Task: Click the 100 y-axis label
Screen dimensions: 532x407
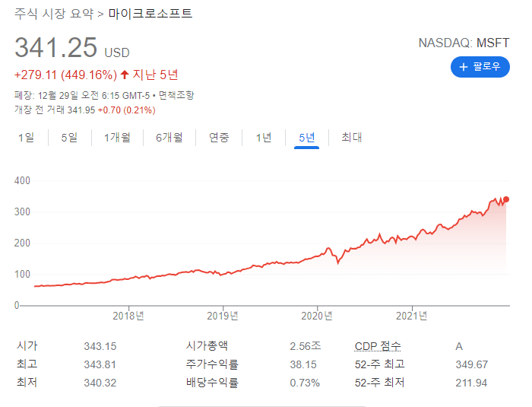Action: point(22,274)
